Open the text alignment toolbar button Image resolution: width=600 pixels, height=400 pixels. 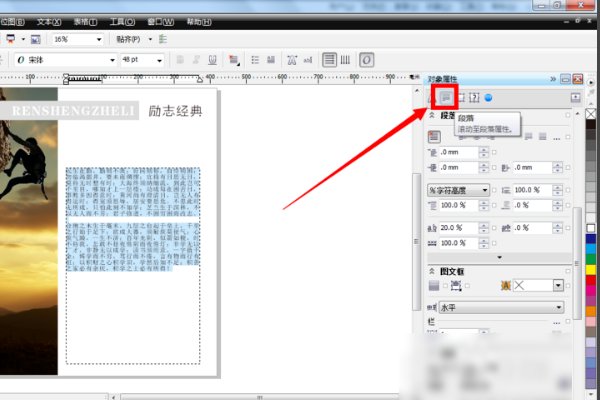click(x=234, y=60)
